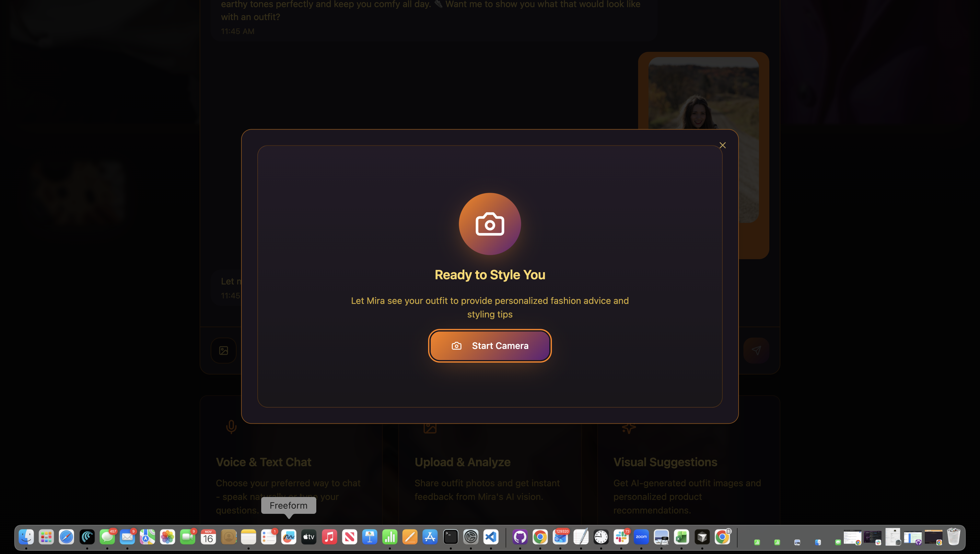Open the Trash in the dock
This screenshot has width=980, height=554.
953,537
